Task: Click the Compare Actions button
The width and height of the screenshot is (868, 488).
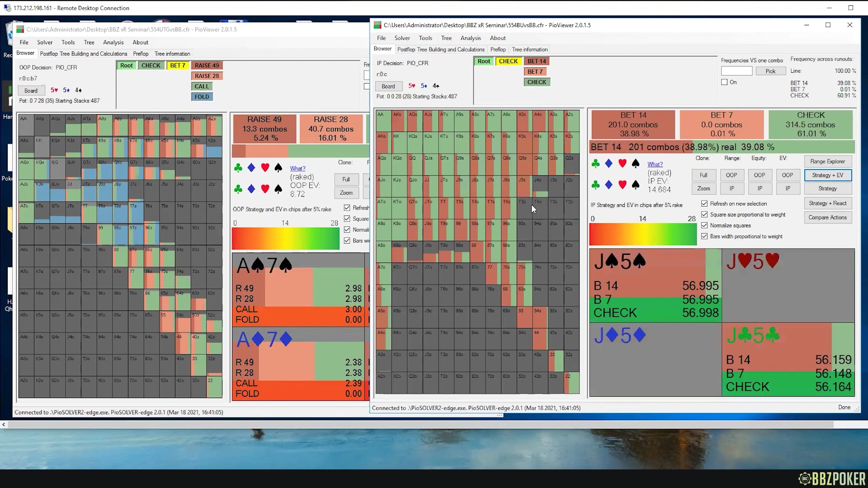Action: tap(828, 217)
